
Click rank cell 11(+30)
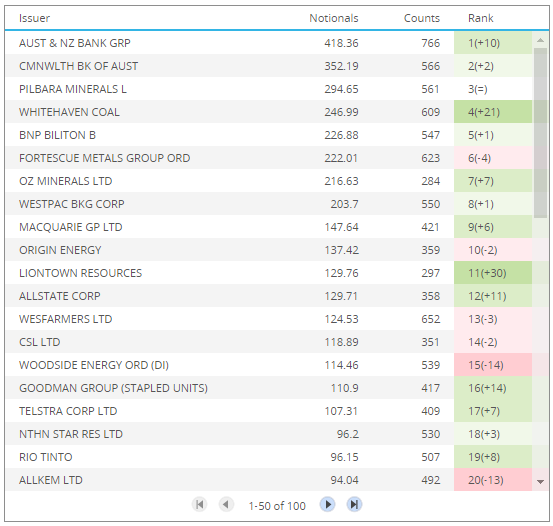[x=493, y=273]
